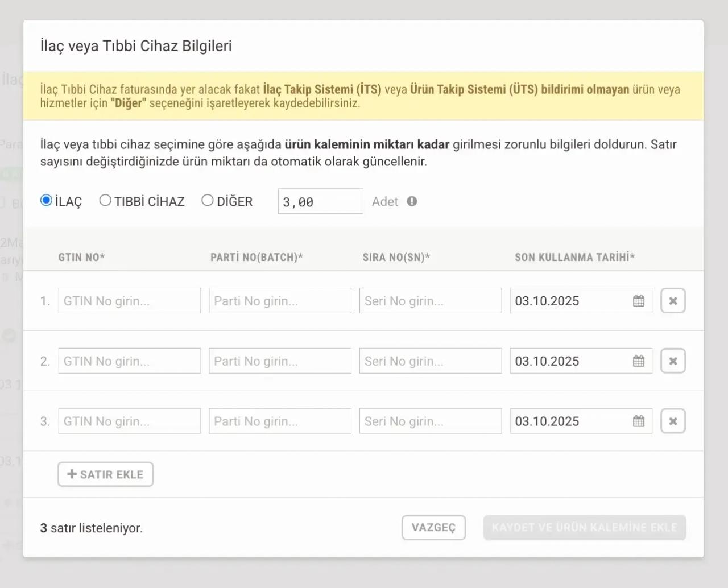Click the Seri No field in row 3

[430, 421]
